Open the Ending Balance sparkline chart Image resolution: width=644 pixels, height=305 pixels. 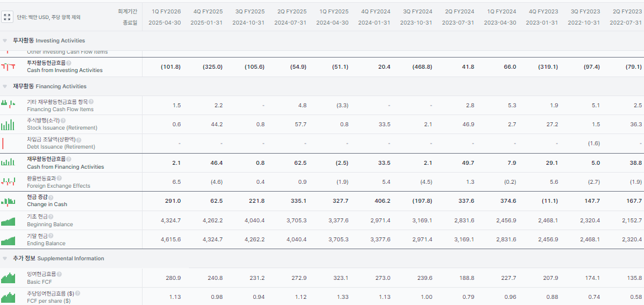(8, 240)
